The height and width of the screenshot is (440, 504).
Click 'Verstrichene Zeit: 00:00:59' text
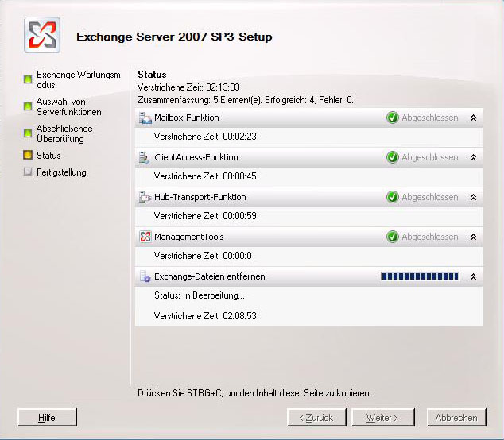coord(205,216)
